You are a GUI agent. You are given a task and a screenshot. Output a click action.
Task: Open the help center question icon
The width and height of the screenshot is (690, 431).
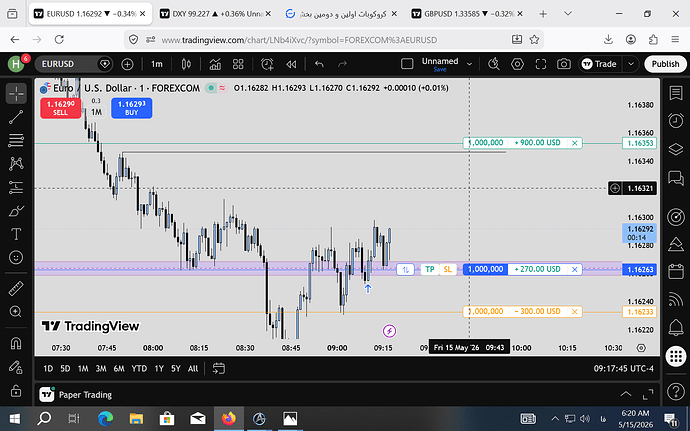[x=676, y=391]
